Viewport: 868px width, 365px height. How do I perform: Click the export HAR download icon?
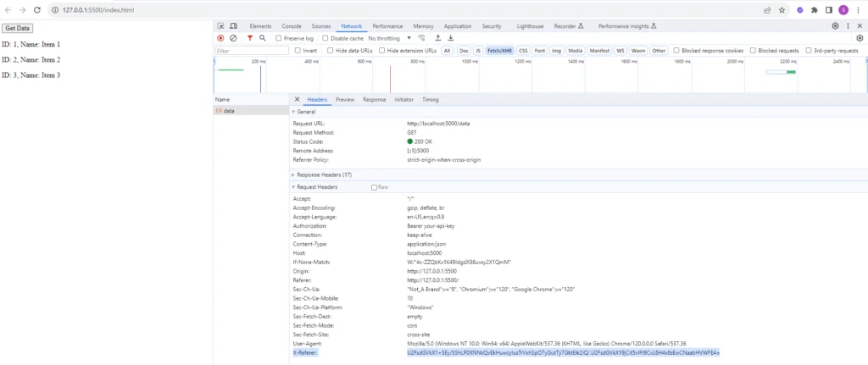click(451, 38)
